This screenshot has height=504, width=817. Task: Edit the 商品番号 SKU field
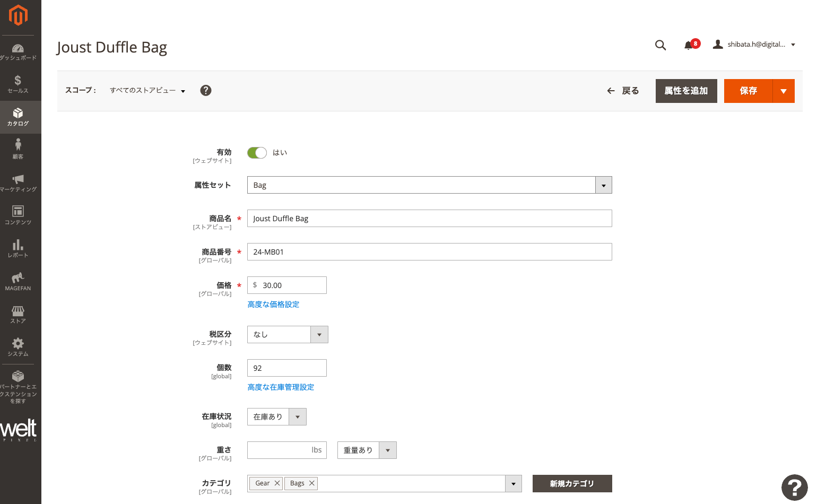(x=430, y=251)
